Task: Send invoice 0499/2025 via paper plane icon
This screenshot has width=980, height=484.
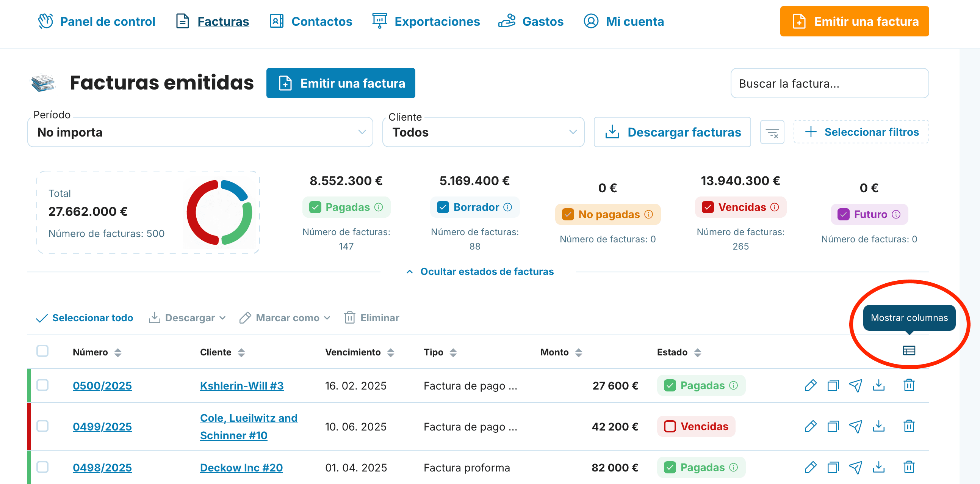Action: click(x=856, y=426)
